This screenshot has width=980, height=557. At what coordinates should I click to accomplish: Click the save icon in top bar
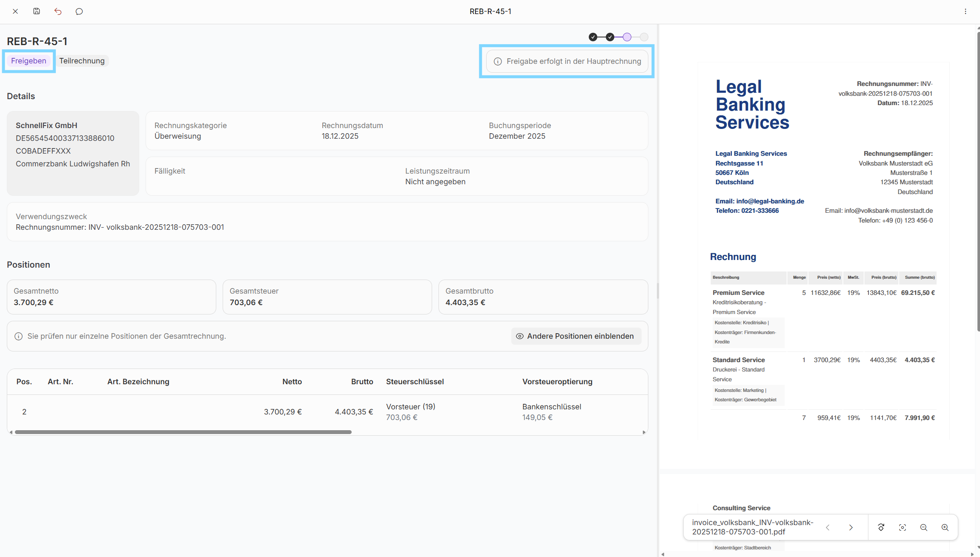[x=37, y=11]
